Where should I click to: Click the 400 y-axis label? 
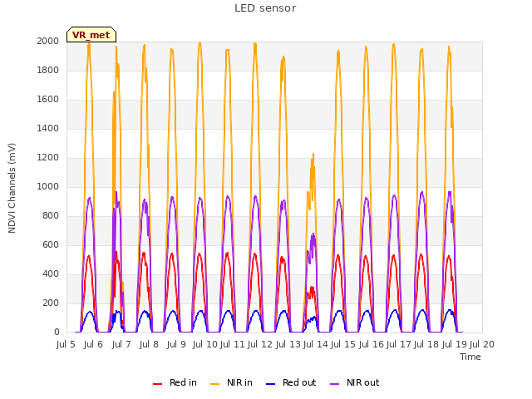(51, 273)
